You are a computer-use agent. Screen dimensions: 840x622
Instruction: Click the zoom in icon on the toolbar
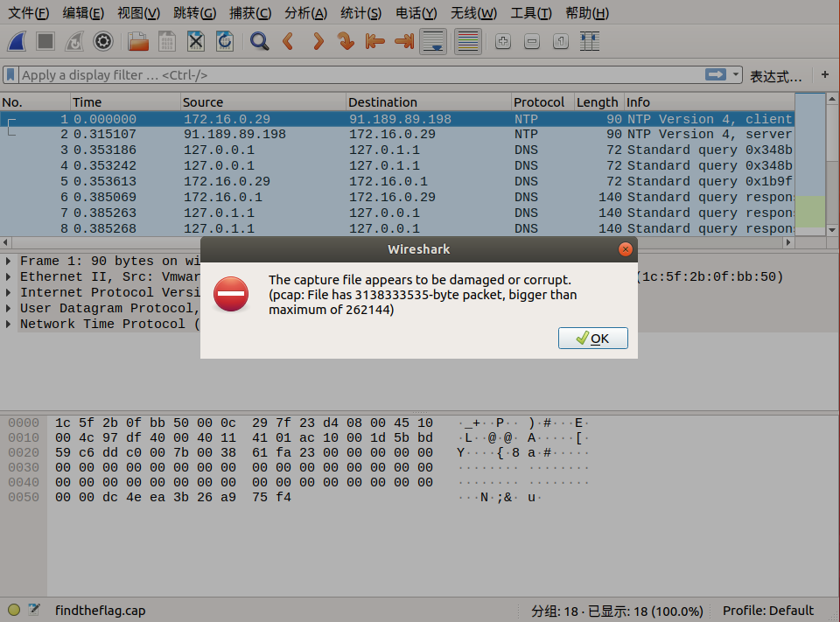point(502,41)
